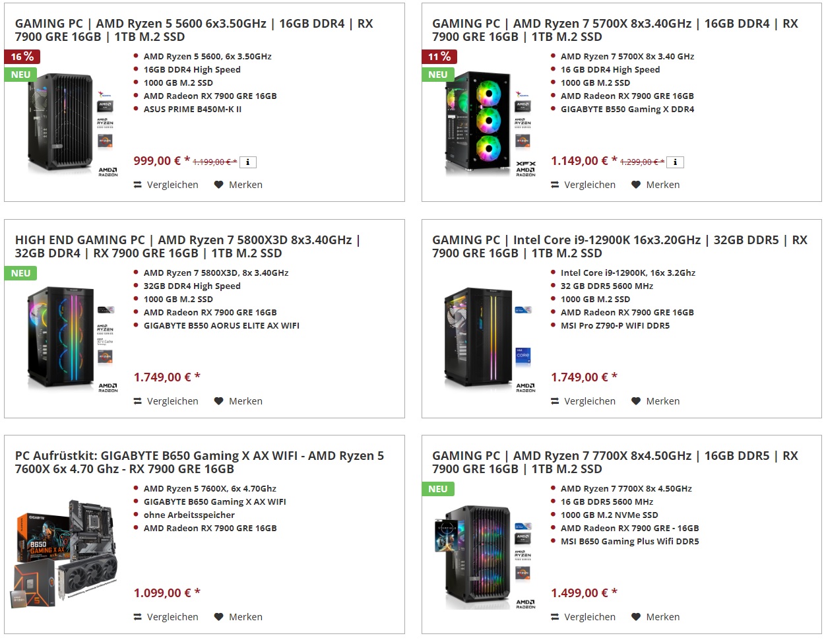Click heart icon for Ryzen 5 5600 PC
824x644 pixels.
point(219,185)
